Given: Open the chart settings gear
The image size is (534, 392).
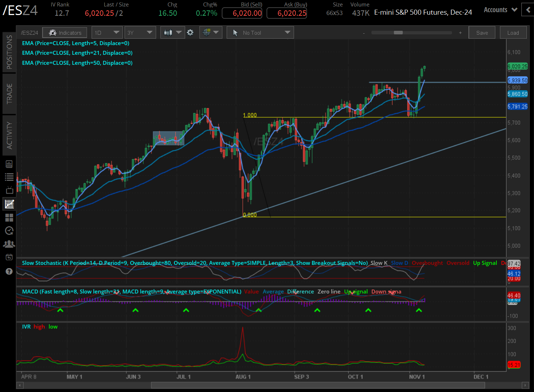Looking at the screenshot, I should [190, 32].
